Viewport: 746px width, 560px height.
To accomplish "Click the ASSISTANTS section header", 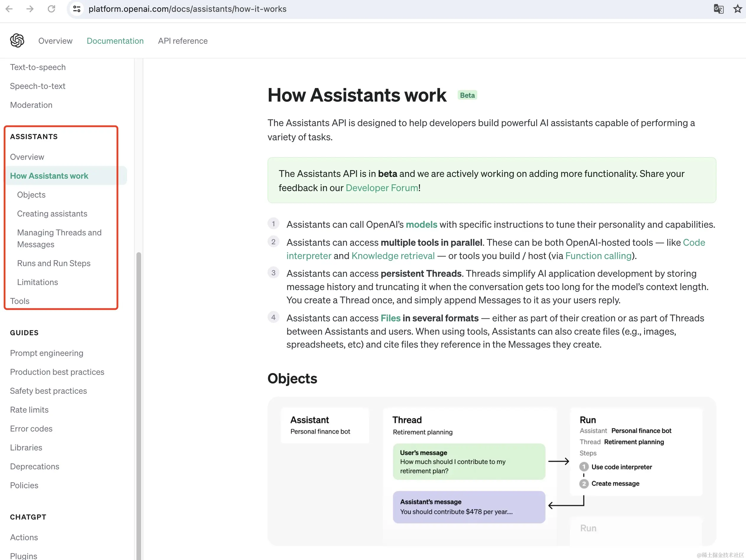I will point(34,137).
